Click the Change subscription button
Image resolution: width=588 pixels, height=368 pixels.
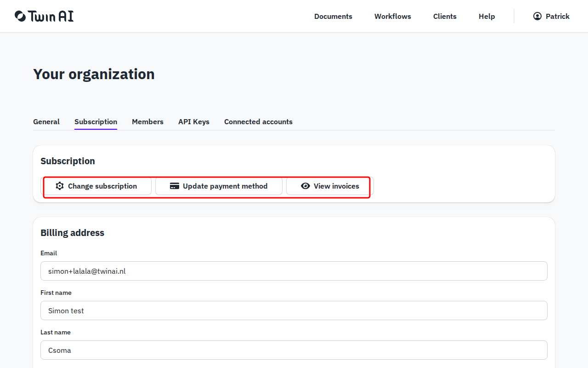tap(97, 186)
